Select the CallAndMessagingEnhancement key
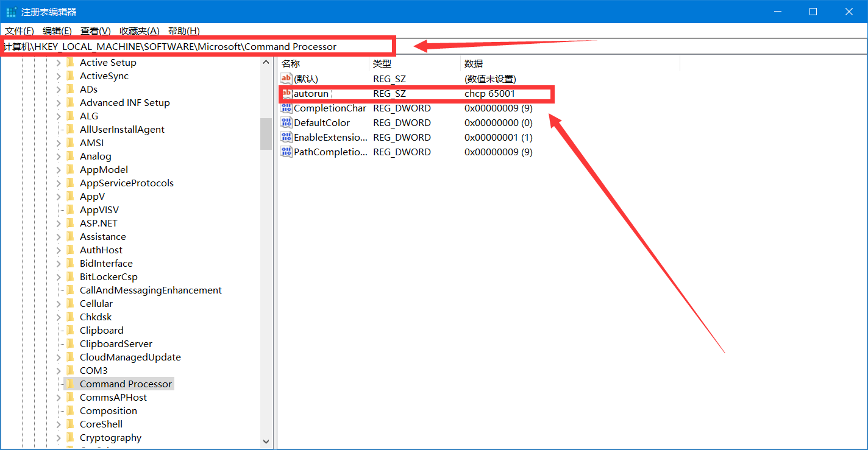Screen dimensions: 868x450 click(151, 290)
